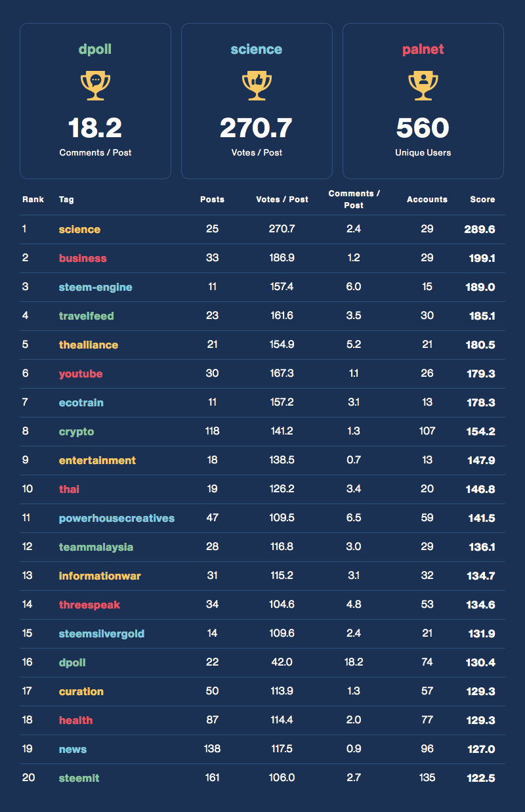Select score 199.1 in business row
The image size is (525, 812).
pyautogui.click(x=481, y=258)
